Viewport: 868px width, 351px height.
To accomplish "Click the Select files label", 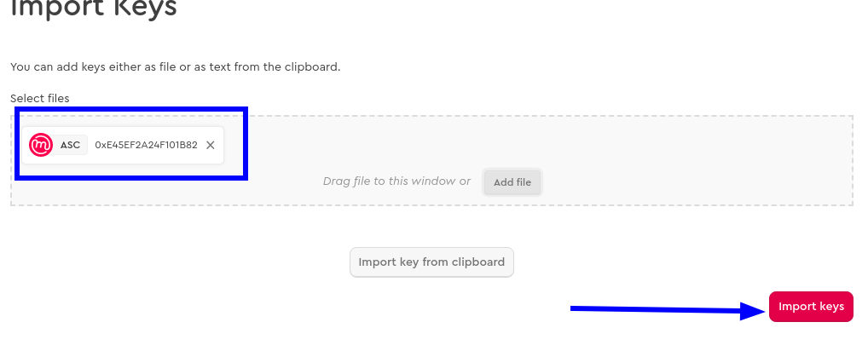I will click(40, 98).
